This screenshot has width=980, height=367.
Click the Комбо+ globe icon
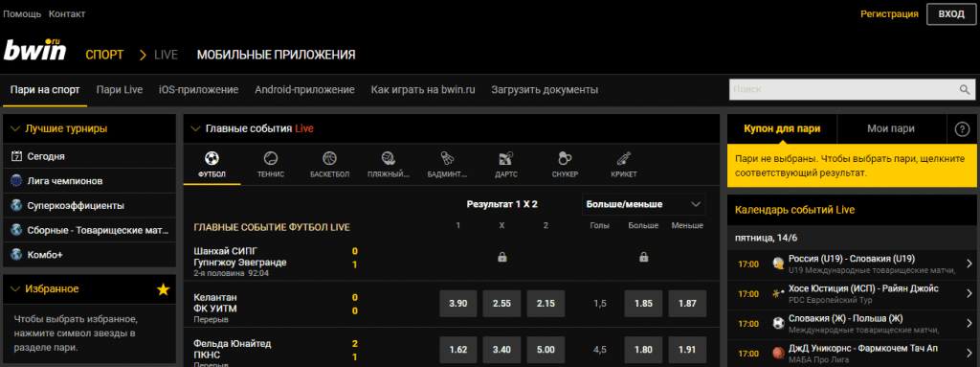16,255
